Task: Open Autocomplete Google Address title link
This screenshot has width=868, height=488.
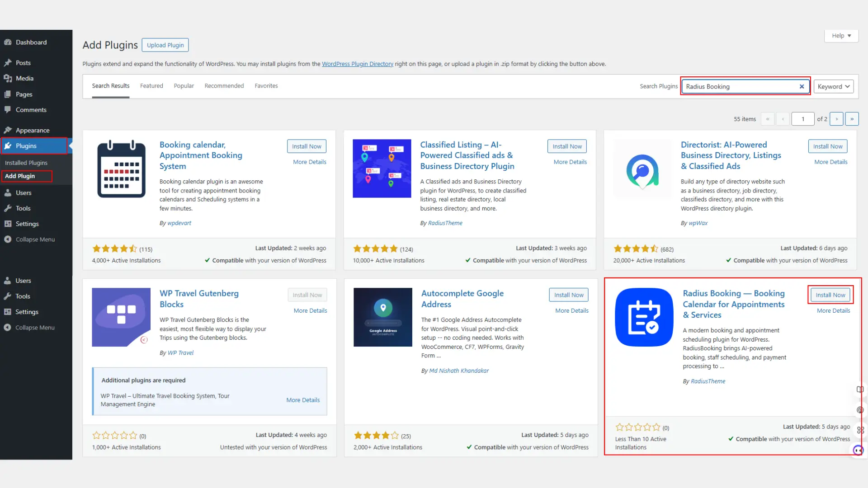Action: pyautogui.click(x=462, y=299)
